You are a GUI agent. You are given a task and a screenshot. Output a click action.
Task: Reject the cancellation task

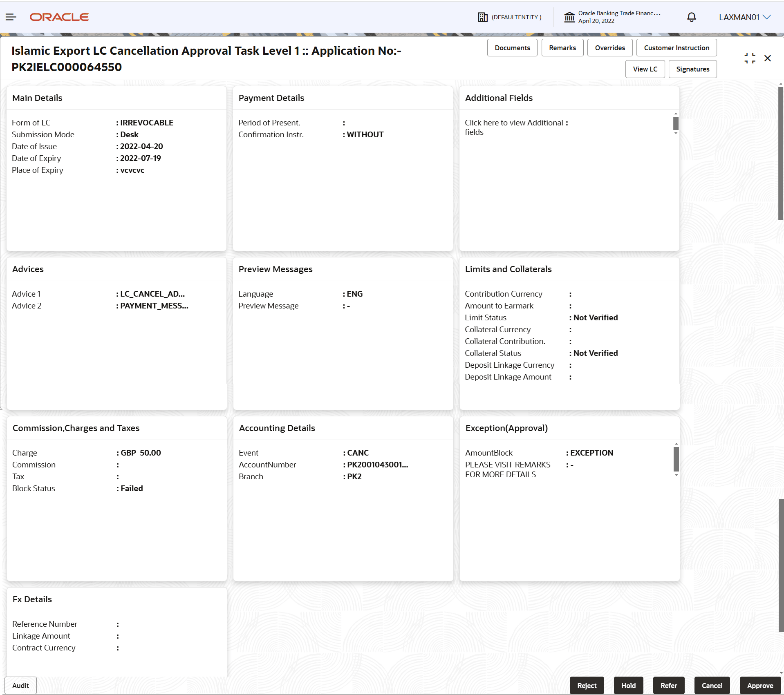coord(586,685)
